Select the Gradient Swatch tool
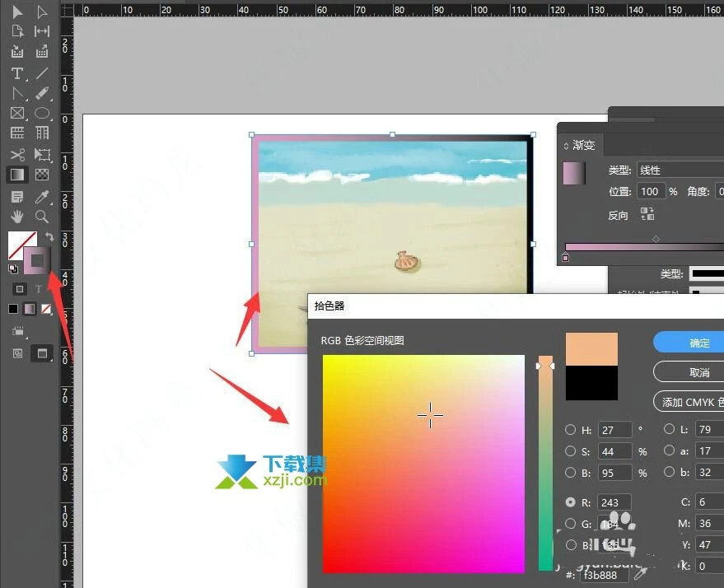Viewport: 724px width, 588px height. pos(17,175)
